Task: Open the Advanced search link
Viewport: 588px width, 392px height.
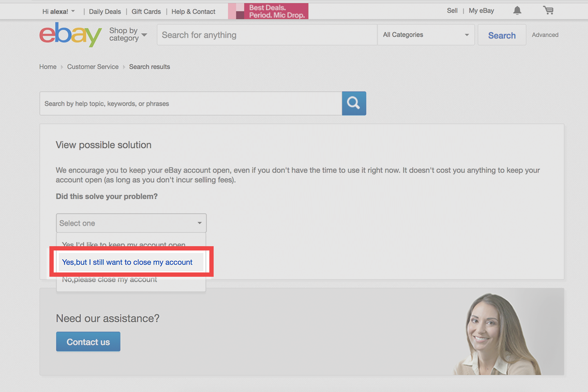Action: (x=545, y=34)
